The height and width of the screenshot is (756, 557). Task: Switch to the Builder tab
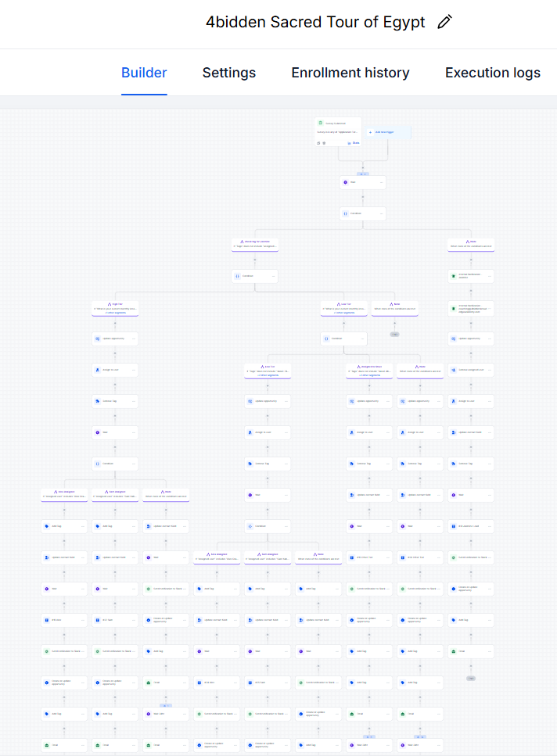coord(144,73)
